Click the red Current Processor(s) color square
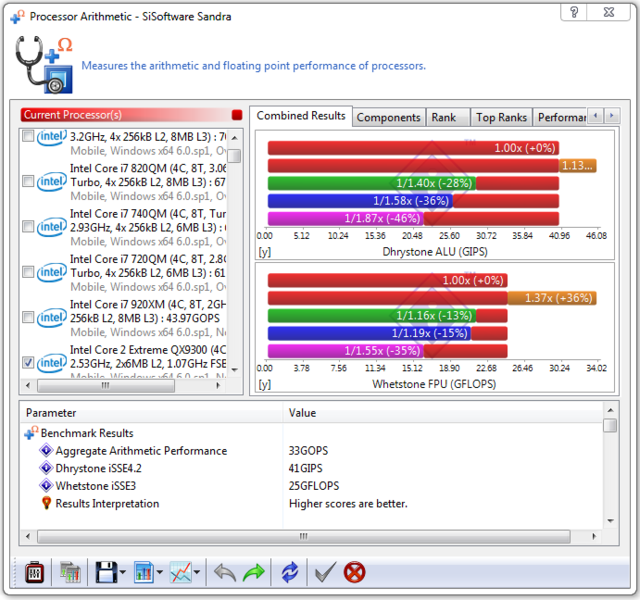640x600 pixels. 237,115
